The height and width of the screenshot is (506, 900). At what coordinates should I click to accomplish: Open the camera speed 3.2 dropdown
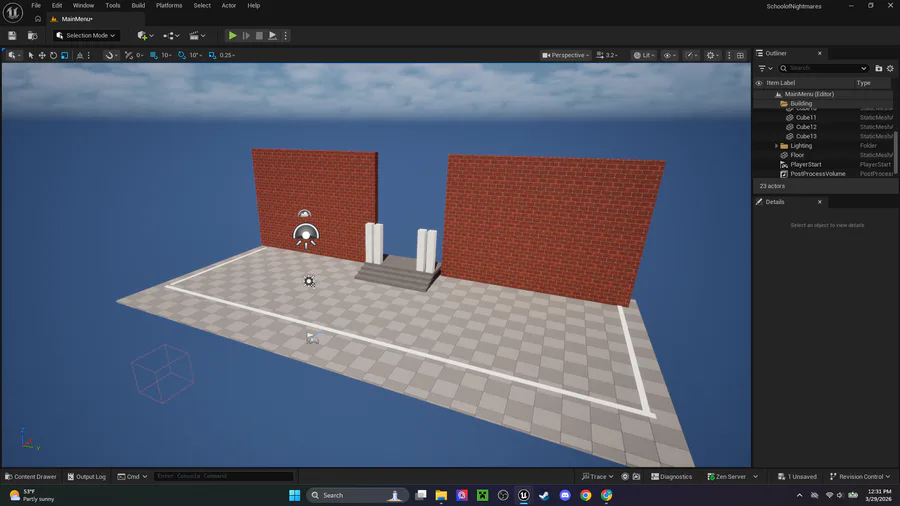tap(608, 55)
